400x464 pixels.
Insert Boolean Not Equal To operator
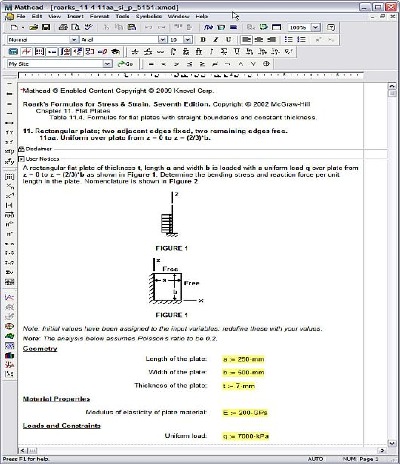coord(215,64)
